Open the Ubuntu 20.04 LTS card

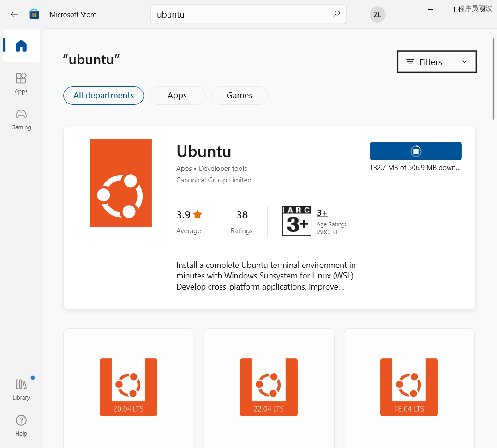coord(128,387)
